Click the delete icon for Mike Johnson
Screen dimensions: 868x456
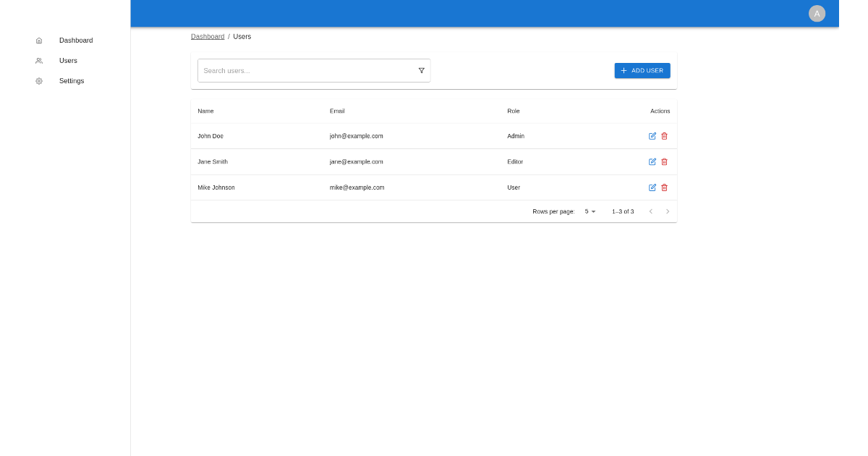point(664,187)
